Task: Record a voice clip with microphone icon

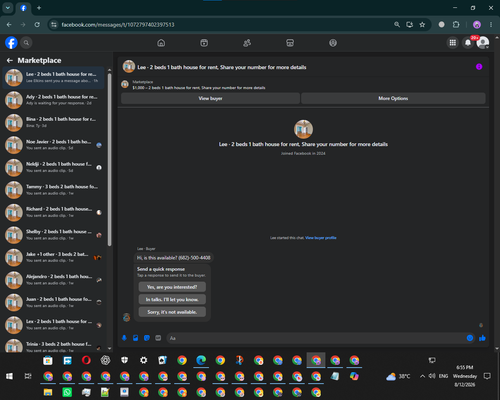Action: [x=124, y=338]
